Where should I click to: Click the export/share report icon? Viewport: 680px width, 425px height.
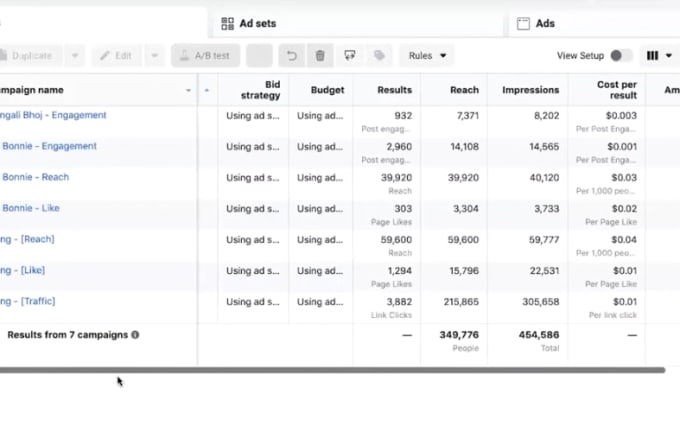point(350,56)
